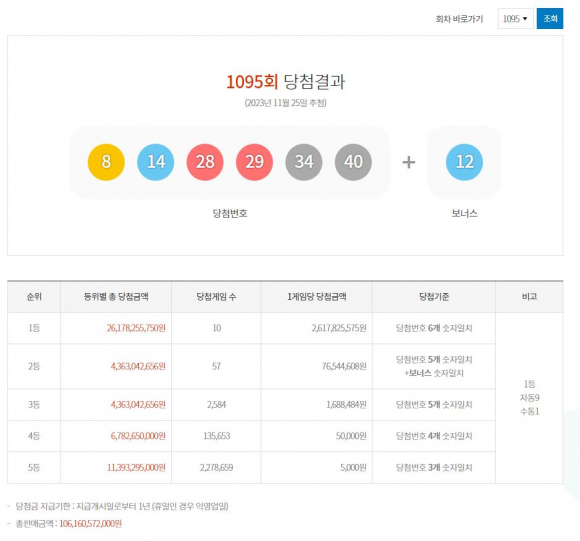
Task: Select the gray number 40 ball
Action: (353, 162)
